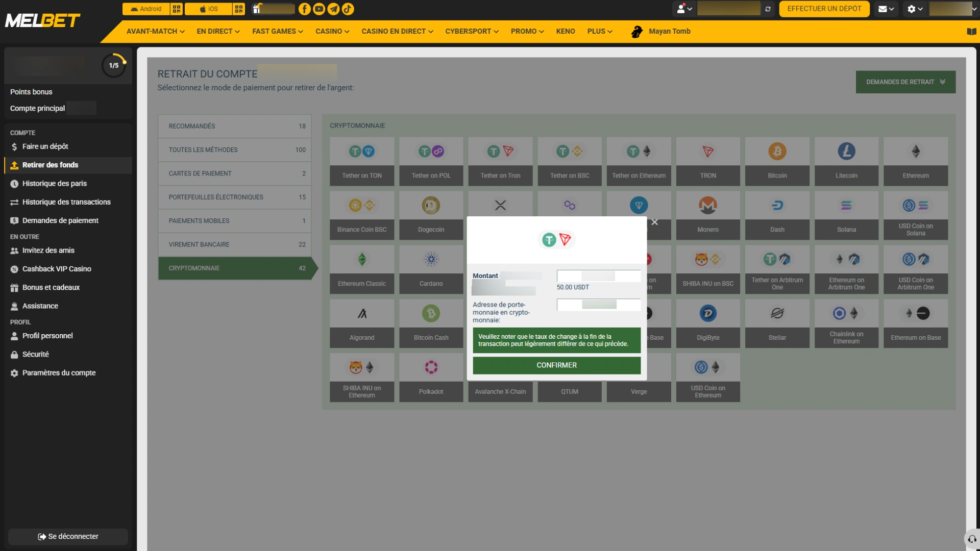Click the gift bonus icon in top bar
Viewport: 980px width, 551px height.
pos(257,9)
